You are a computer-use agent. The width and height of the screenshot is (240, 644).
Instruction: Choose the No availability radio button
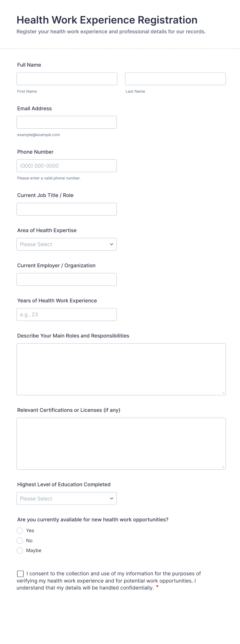click(20, 541)
